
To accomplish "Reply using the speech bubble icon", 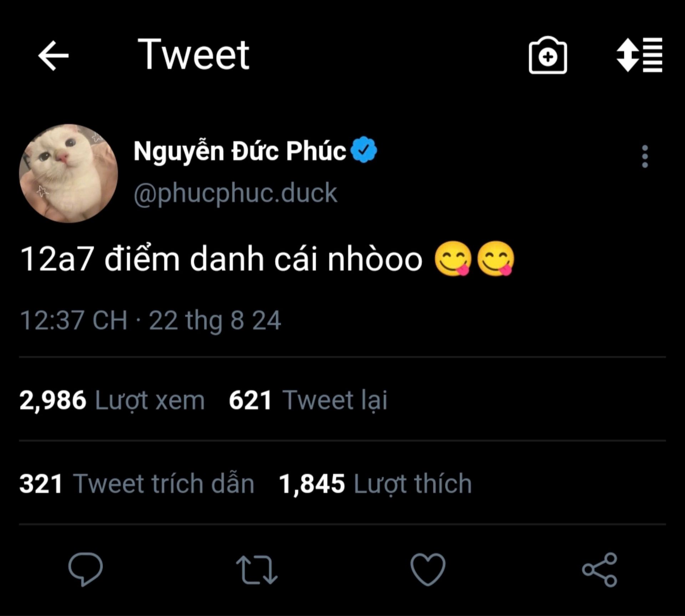I will coord(85,569).
